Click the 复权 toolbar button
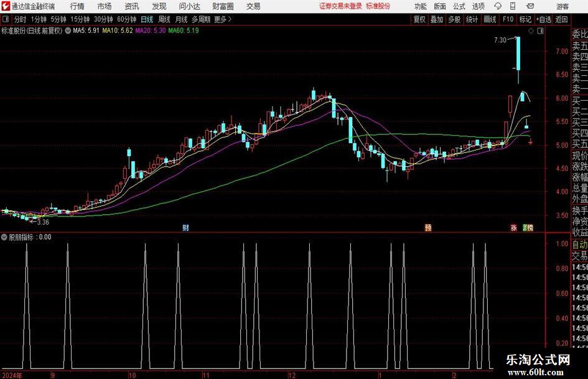The image size is (588, 379). pyautogui.click(x=419, y=19)
